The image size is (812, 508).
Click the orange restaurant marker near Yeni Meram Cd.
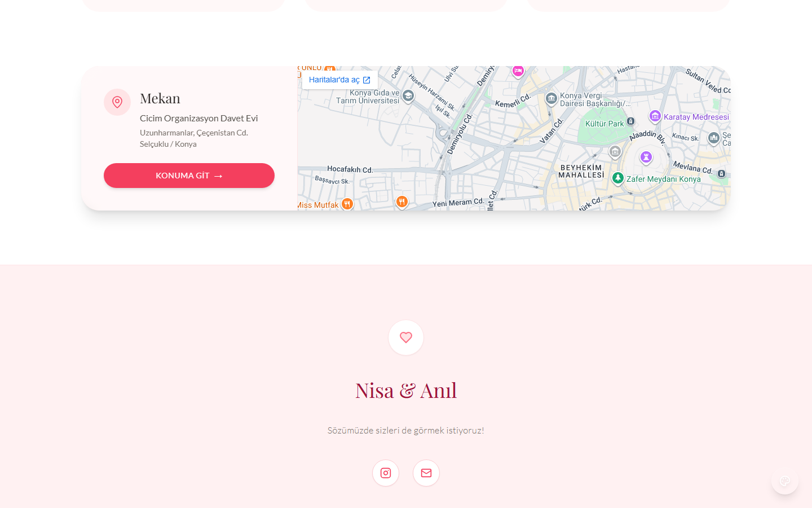[401, 202]
